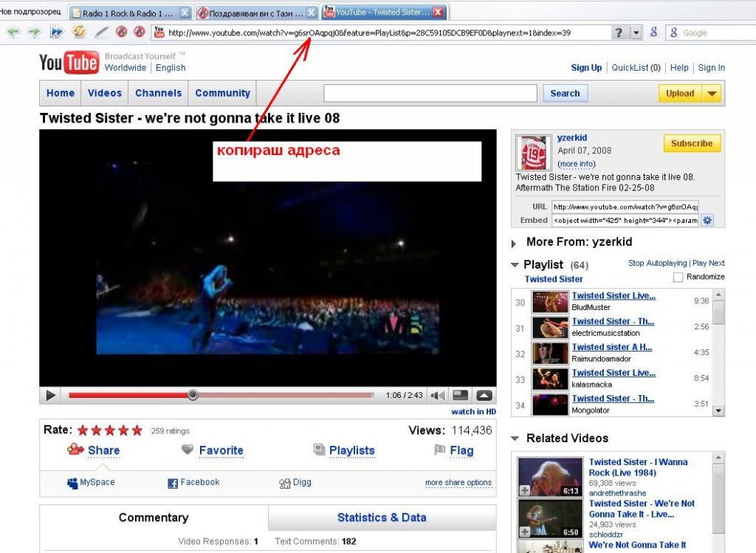Click in the YouTube search field
Screen dimensions: 756x553
430,93
